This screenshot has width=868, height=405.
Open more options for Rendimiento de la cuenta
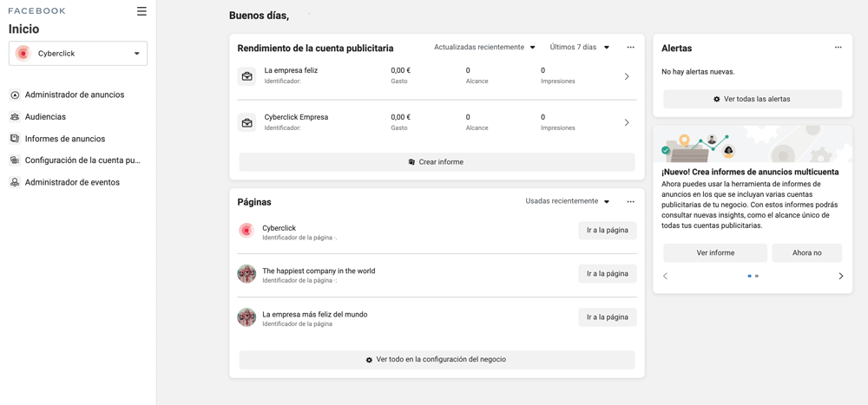630,48
